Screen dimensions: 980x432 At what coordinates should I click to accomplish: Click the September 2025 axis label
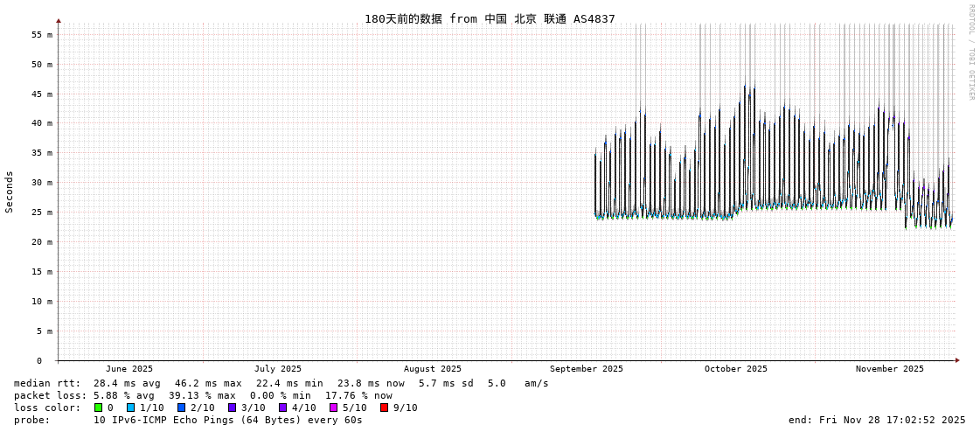pyautogui.click(x=586, y=369)
